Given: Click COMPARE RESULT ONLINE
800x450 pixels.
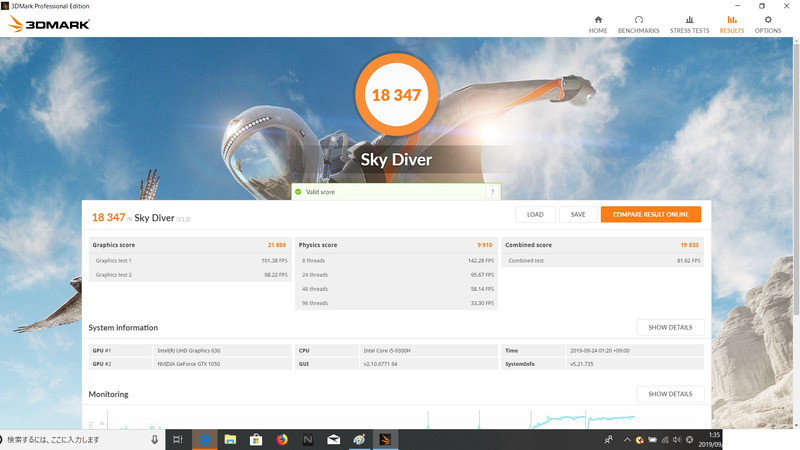Looking at the screenshot, I should 651,214.
